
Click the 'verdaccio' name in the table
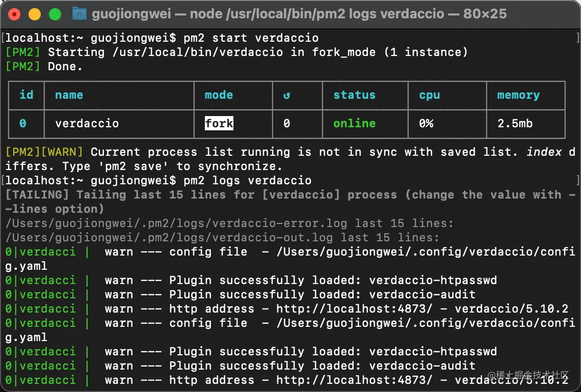(87, 123)
